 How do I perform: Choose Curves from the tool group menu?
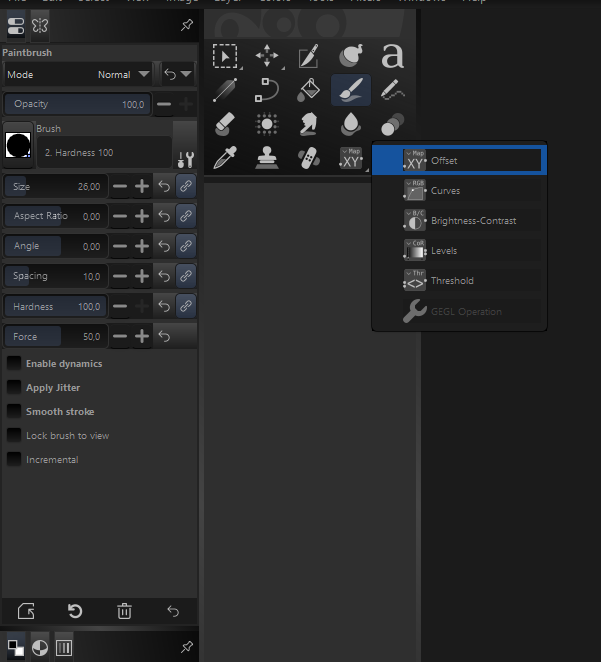pos(459,190)
